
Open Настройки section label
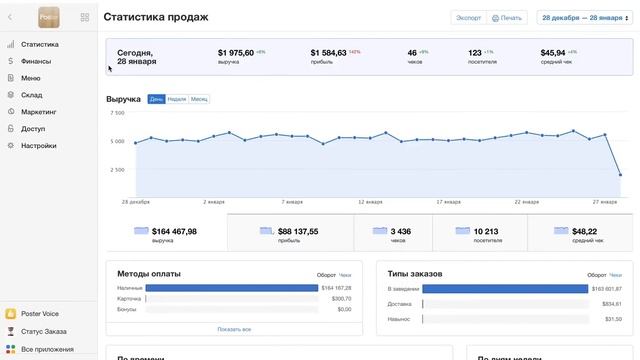tap(38, 145)
